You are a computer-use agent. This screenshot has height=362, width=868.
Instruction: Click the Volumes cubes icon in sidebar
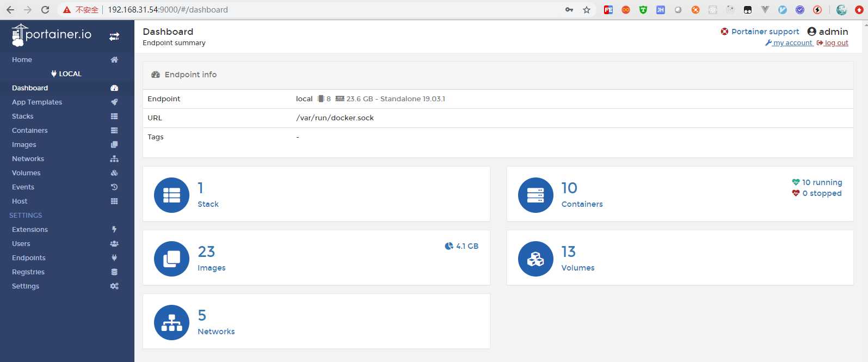(114, 173)
